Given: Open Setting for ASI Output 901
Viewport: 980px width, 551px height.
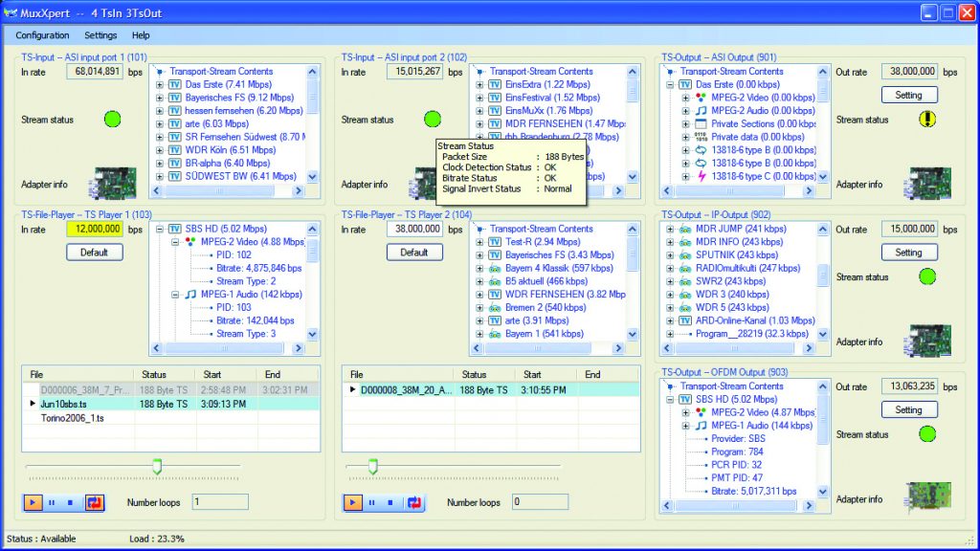Looking at the screenshot, I should tap(909, 95).
